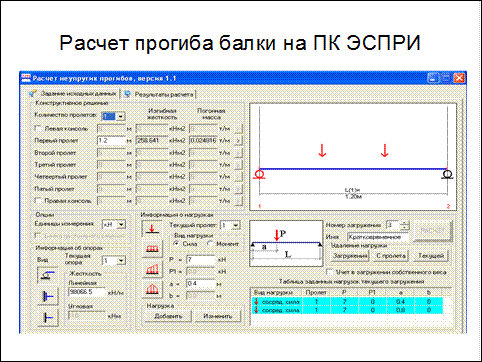Click the РАСЧЕТ button
The width and height of the screenshot is (482, 362).
(433, 230)
